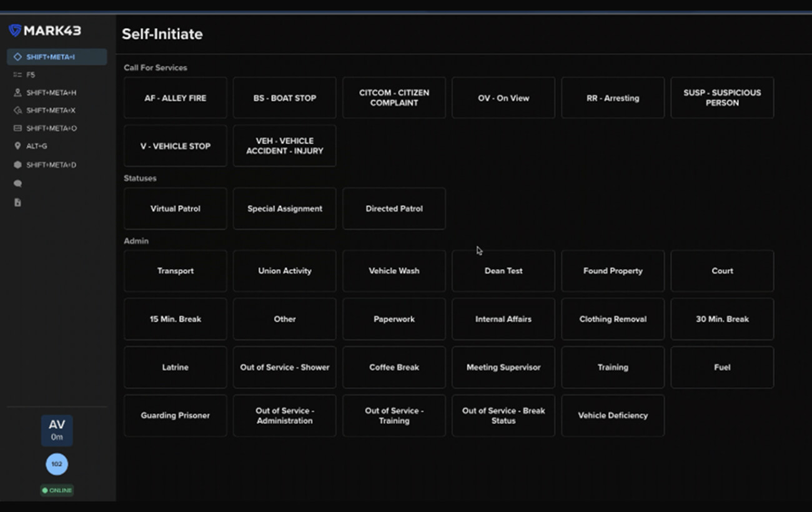Image resolution: width=812 pixels, height=512 pixels.
Task: Select the AV status tile
Action: coord(56,430)
